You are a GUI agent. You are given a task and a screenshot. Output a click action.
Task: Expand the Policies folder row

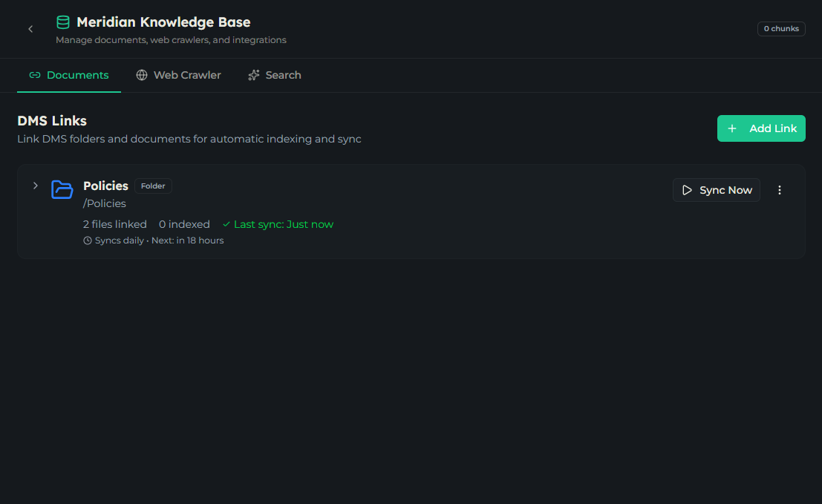35,186
